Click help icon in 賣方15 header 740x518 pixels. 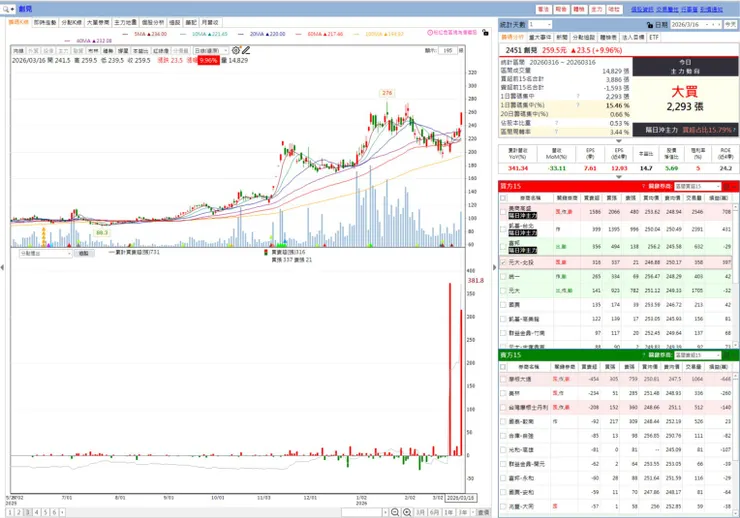643,355
